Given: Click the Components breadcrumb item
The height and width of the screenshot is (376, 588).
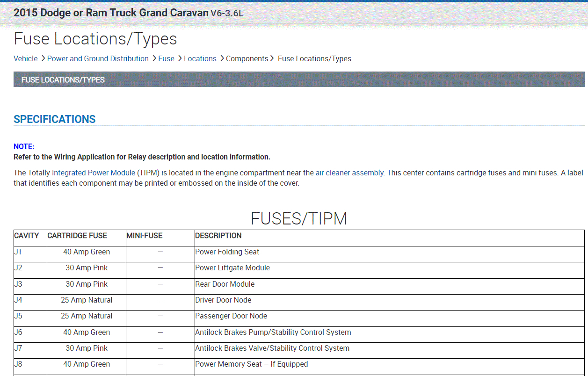Looking at the screenshot, I should coord(247,58).
